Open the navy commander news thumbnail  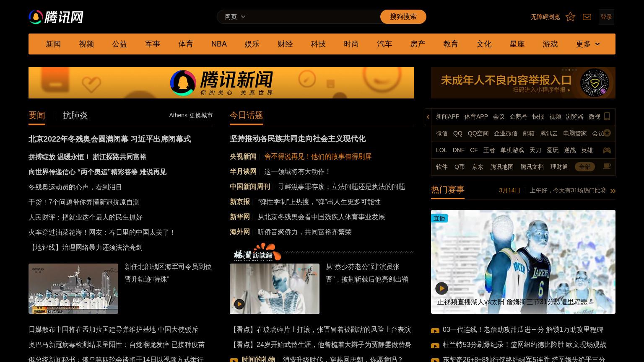[x=73, y=289]
